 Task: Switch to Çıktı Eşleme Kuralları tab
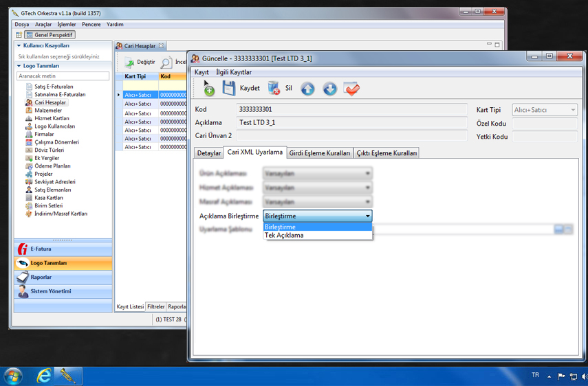point(386,153)
